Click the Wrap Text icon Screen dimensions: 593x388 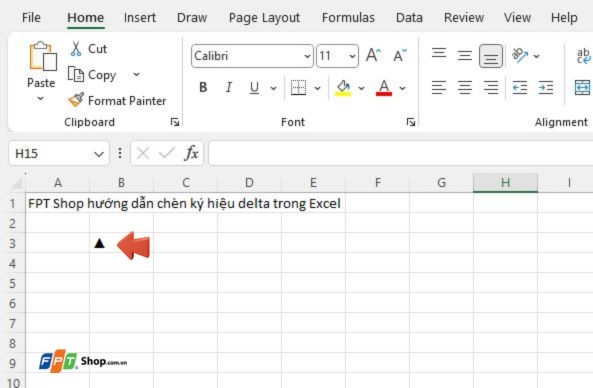(584, 56)
